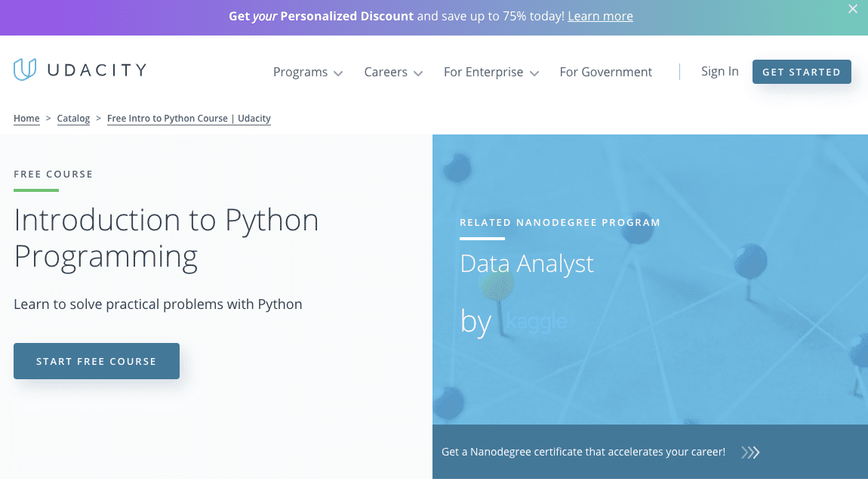The width and height of the screenshot is (868, 488).
Task: Click the FREE COURSE label above the title
Action: pyautogui.click(x=53, y=174)
